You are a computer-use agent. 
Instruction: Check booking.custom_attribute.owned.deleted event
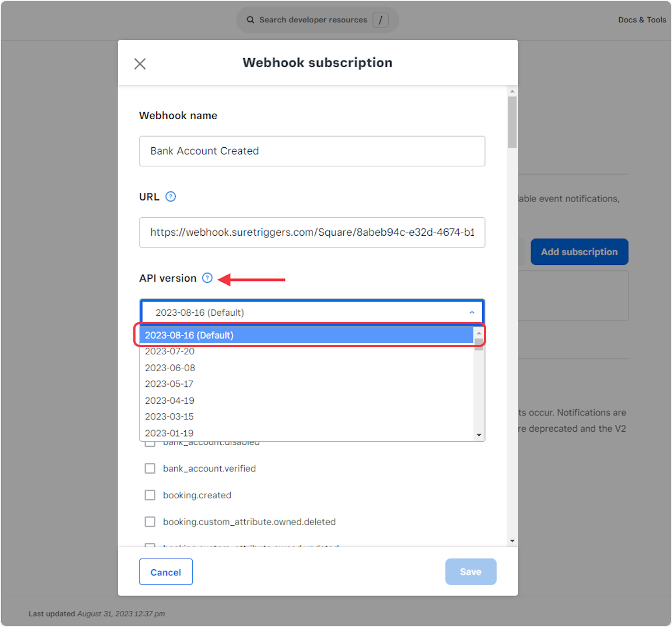(150, 521)
